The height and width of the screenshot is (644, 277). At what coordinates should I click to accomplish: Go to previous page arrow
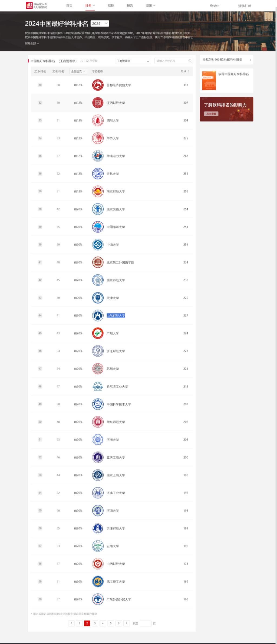click(71, 623)
